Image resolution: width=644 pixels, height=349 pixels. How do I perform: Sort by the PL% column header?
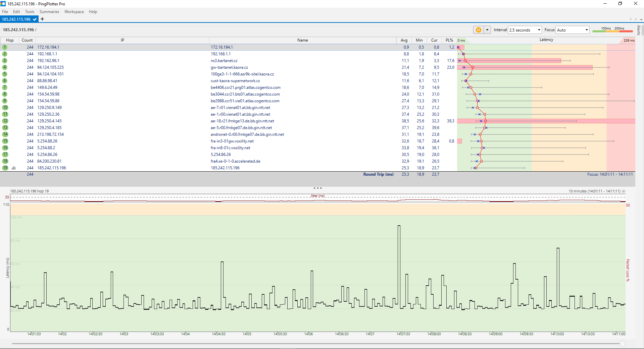449,40
